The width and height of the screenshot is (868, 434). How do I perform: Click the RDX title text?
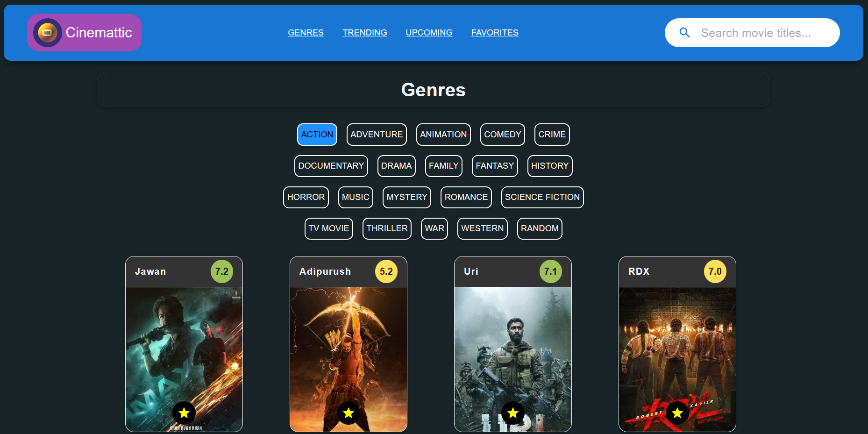(639, 271)
